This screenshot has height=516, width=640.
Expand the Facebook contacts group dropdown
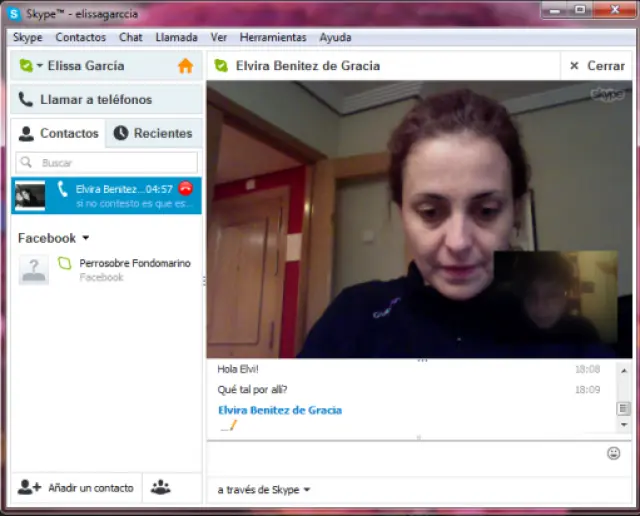[x=86, y=238]
